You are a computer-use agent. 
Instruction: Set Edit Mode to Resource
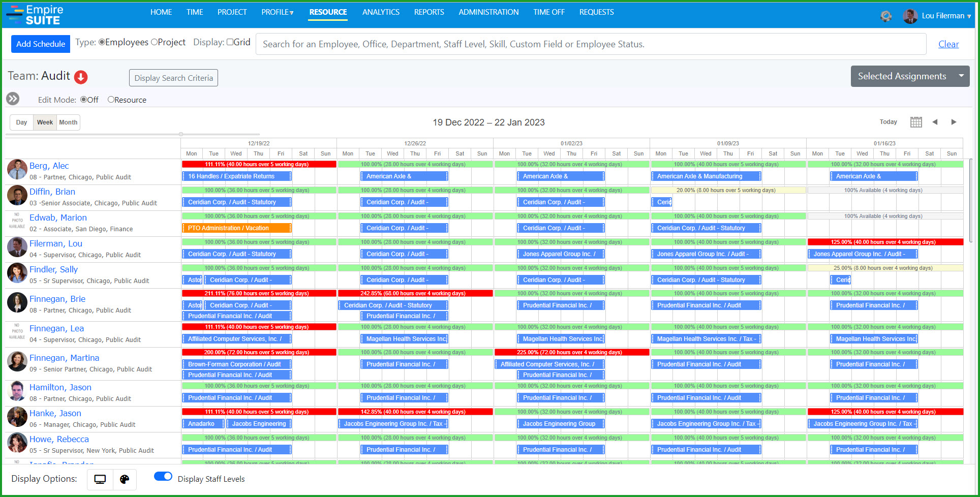(x=111, y=100)
